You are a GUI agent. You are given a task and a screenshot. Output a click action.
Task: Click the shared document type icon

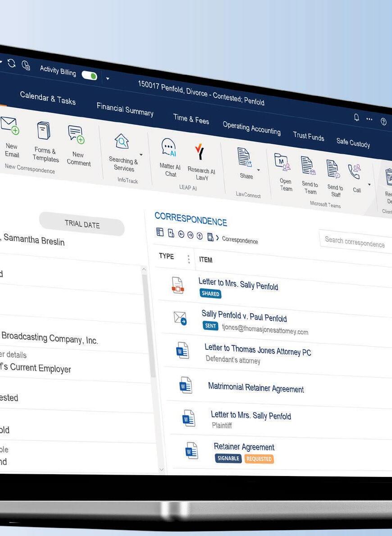click(178, 285)
